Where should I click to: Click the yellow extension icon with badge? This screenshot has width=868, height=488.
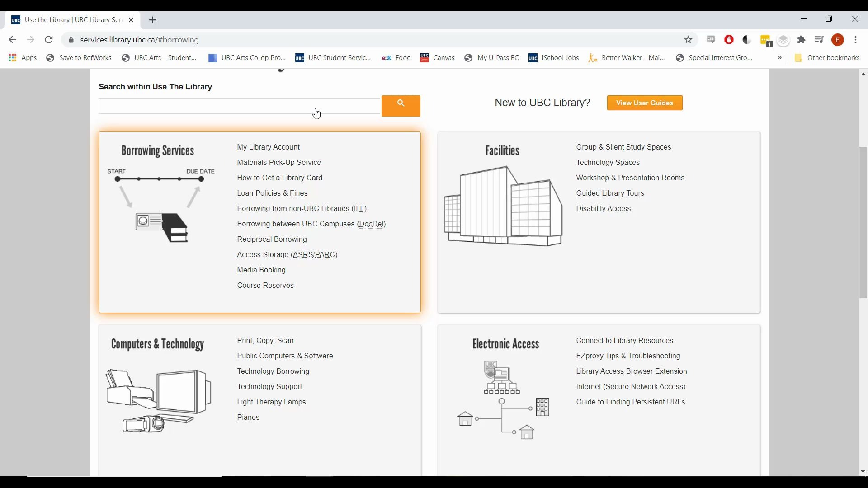pyautogui.click(x=765, y=41)
